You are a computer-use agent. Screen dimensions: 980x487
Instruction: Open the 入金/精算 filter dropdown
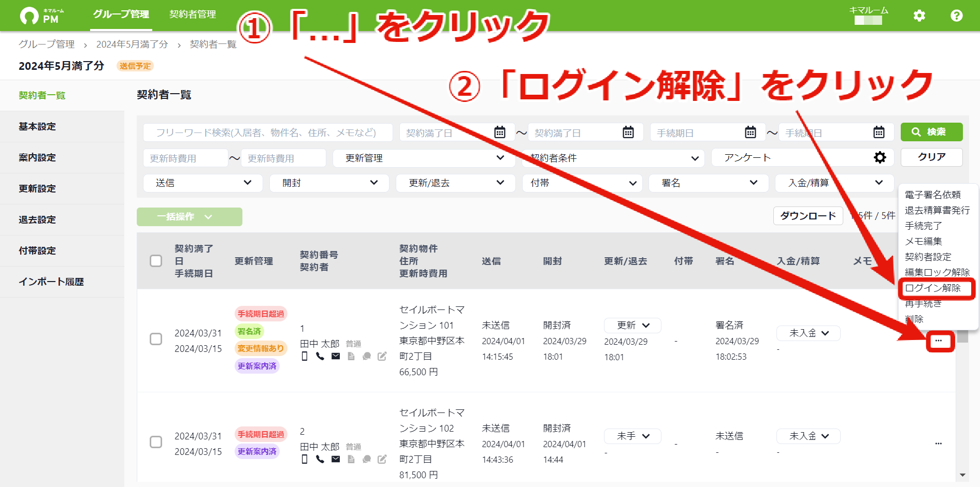tap(835, 183)
